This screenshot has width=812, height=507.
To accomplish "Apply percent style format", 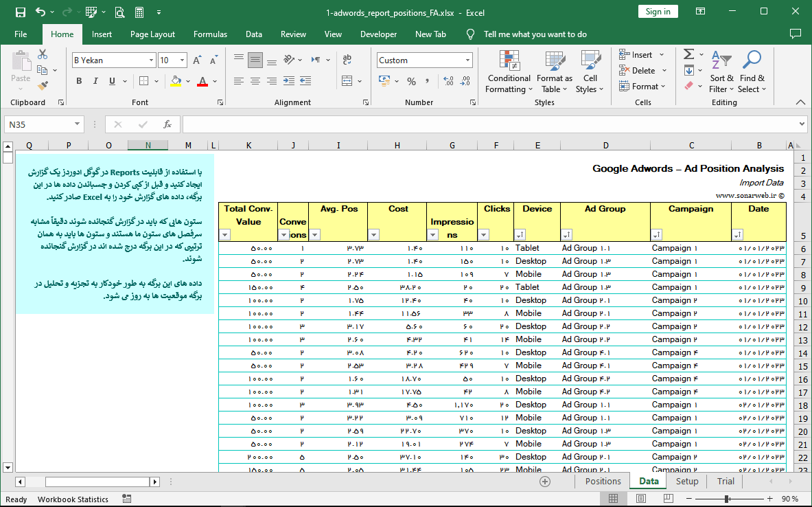I will 411,81.
